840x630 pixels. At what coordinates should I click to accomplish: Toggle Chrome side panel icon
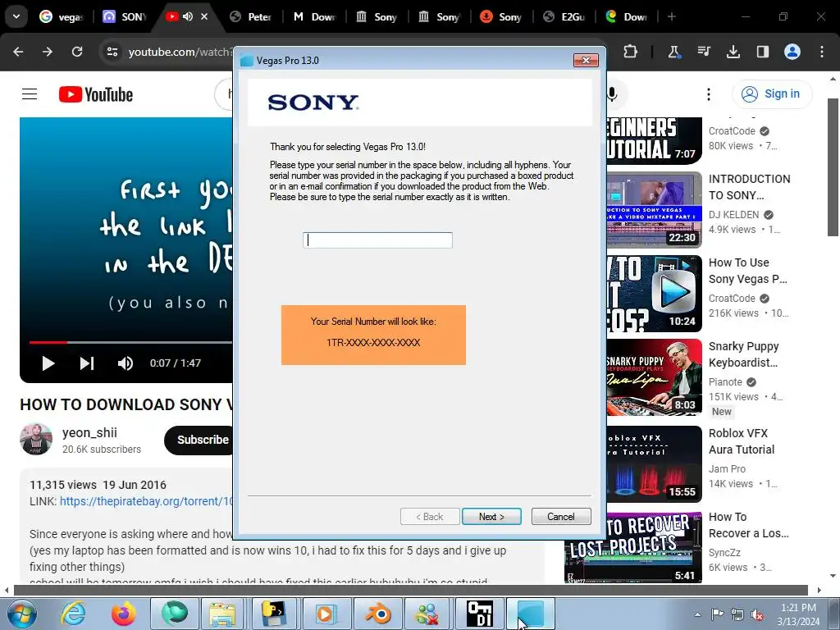pyautogui.click(x=763, y=52)
